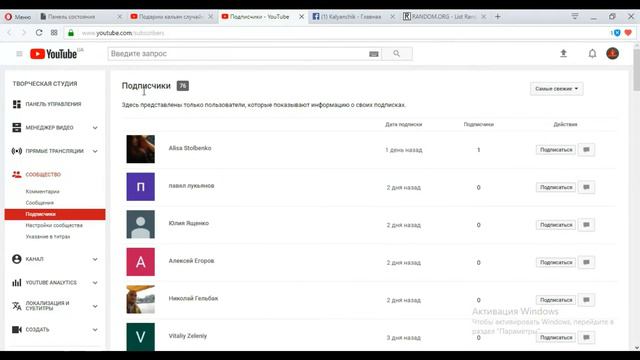Click the search magnifier button

pyautogui.click(x=396, y=53)
